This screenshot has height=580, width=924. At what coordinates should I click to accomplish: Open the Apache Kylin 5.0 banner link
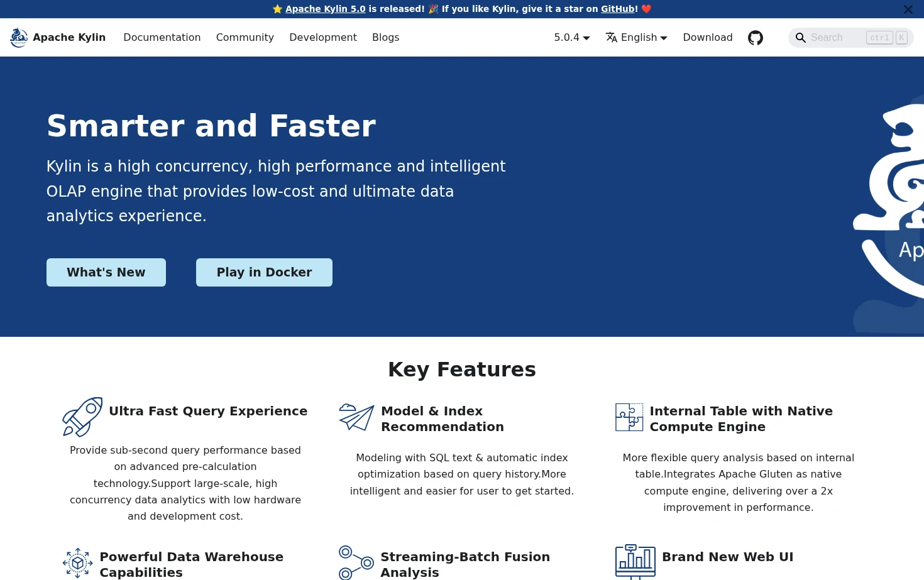pos(326,9)
